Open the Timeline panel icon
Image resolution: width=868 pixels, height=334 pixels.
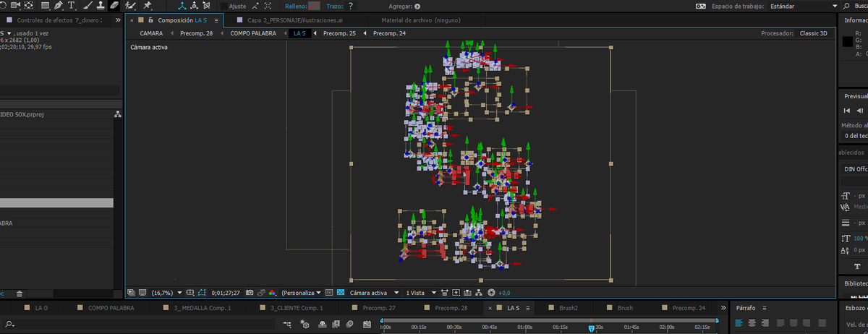pos(467,292)
